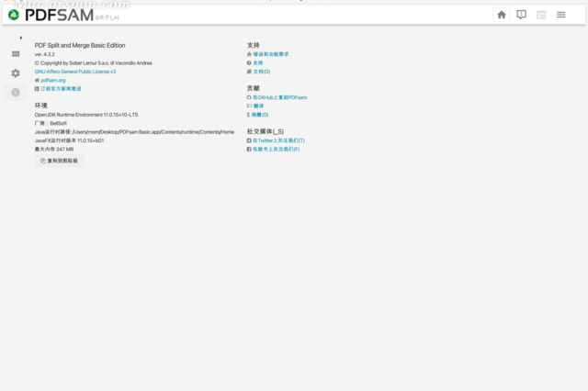Click the '247 MB' max memory line
This screenshot has height=391, width=588.
point(54,149)
